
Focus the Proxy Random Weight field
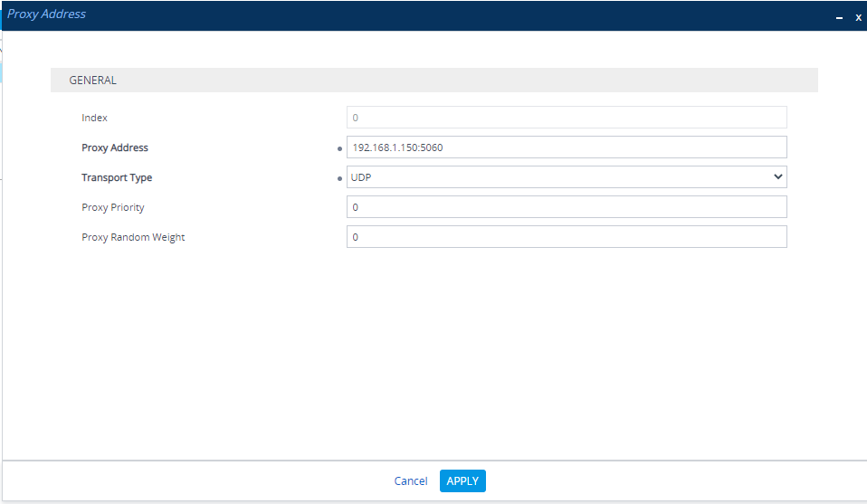[x=567, y=236]
